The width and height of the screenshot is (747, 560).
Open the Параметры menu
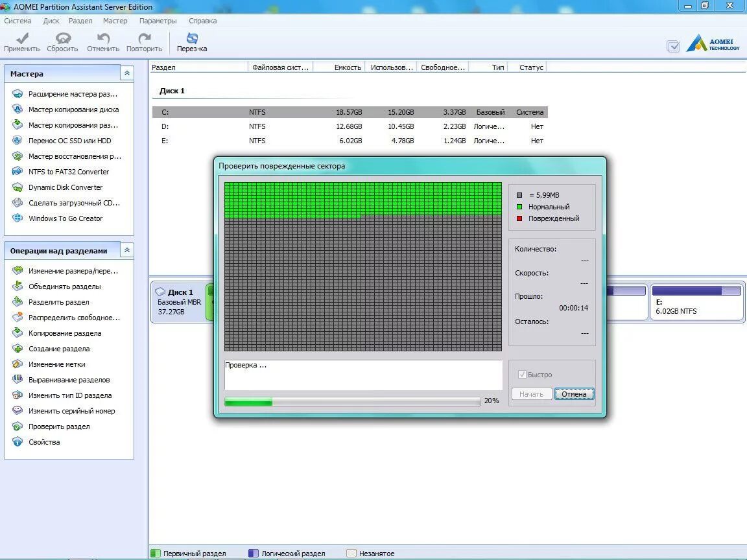click(x=158, y=21)
